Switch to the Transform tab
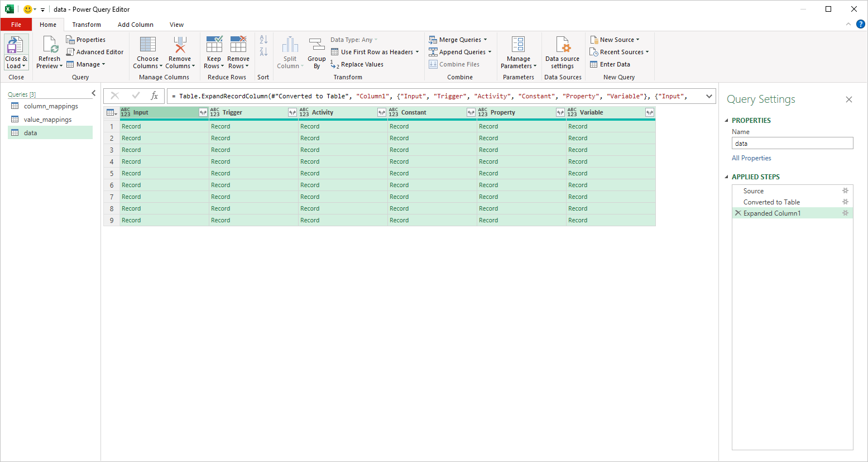The image size is (868, 462). click(87, 25)
